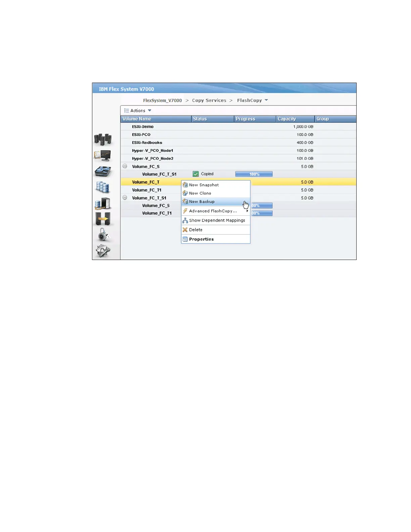
Task: Click the Show Dependent Mappings tree icon
Action: [x=185, y=220]
